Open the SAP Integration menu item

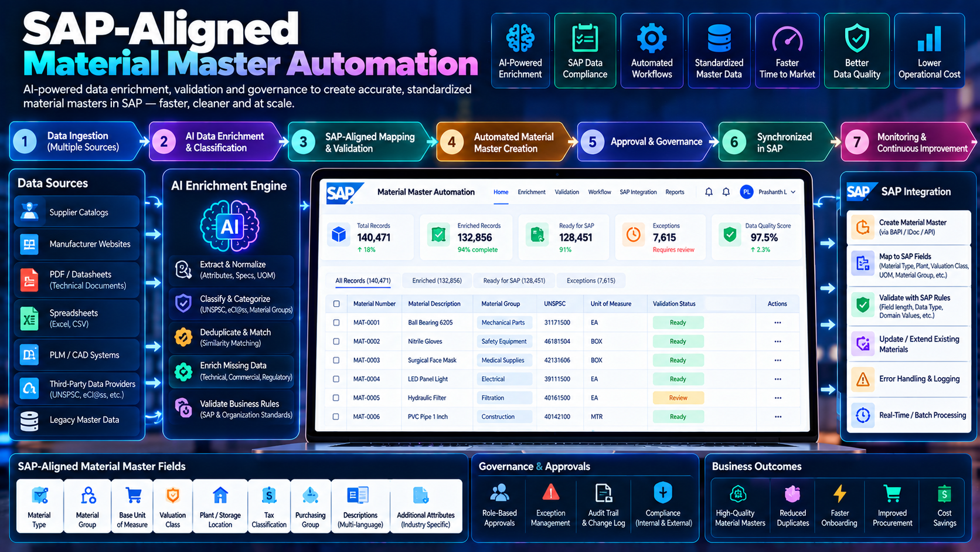point(638,192)
